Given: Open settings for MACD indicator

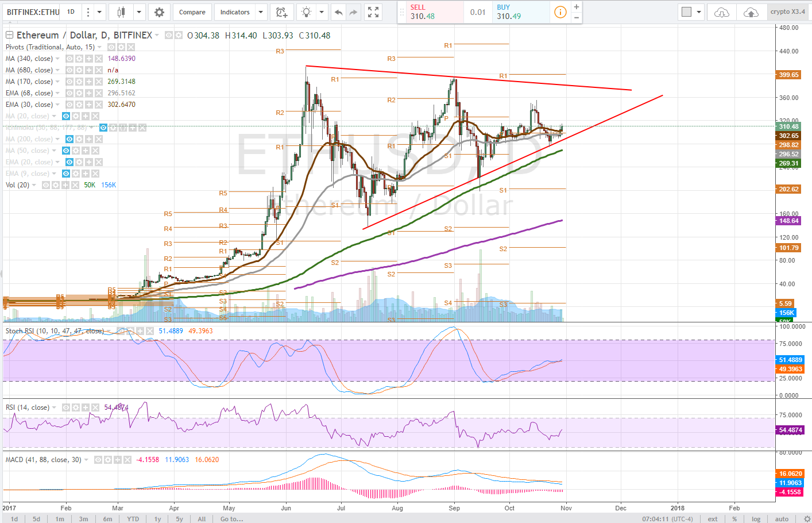Looking at the screenshot, I should pos(107,460).
